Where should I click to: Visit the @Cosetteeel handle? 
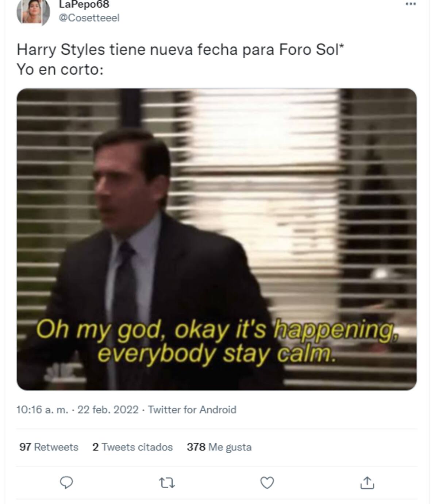click(x=89, y=18)
